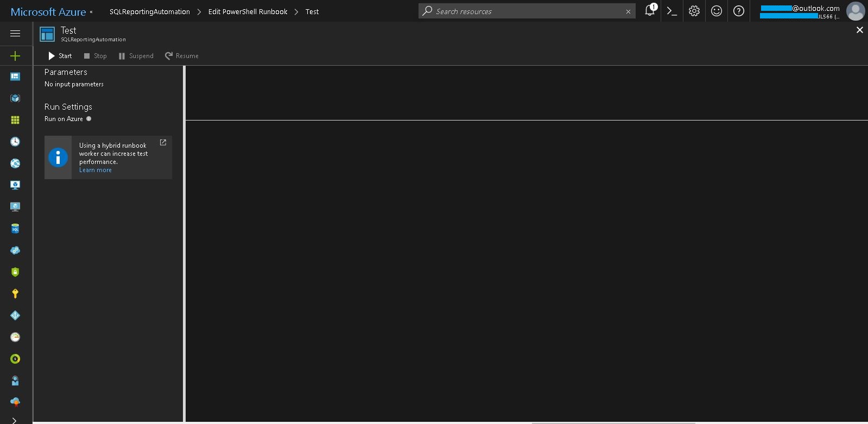This screenshot has width=868, height=424.
Task: Click the Run Settings heading
Action: click(x=68, y=107)
